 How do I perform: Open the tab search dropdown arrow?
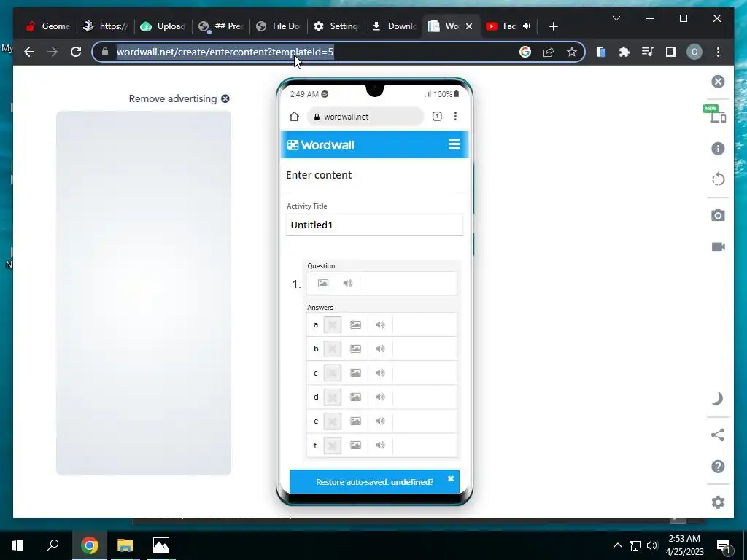[x=616, y=18]
